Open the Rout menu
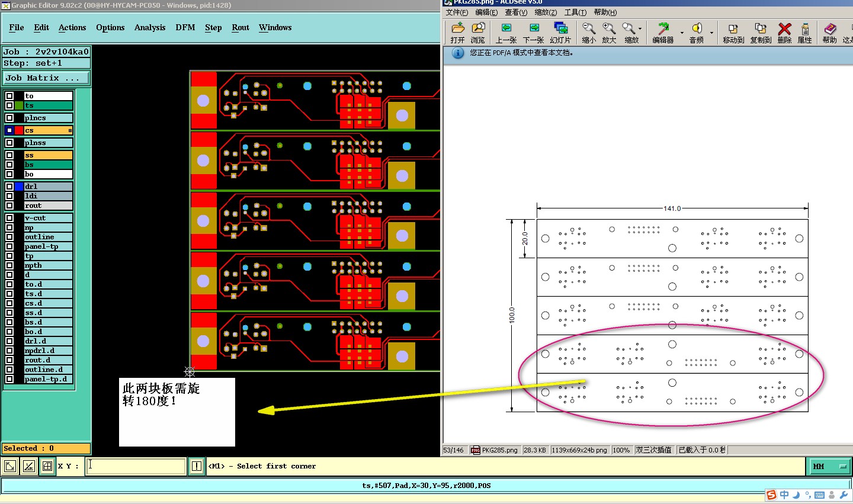853x504 pixels. [240, 27]
